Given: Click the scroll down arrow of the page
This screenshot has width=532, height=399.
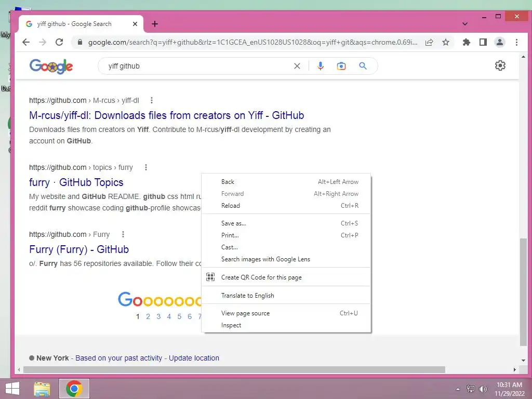Looking at the screenshot, I should [523, 361].
